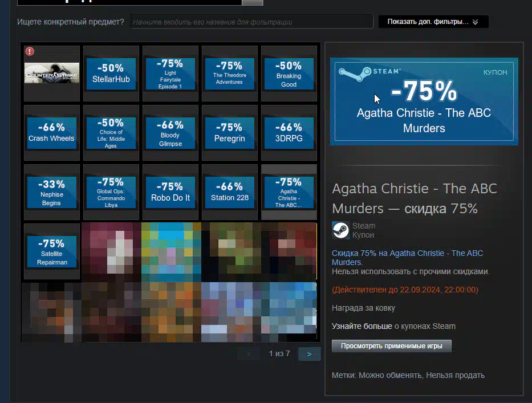
Task: Open Скидка 75% на Agatha Christie link
Action: [407, 258]
